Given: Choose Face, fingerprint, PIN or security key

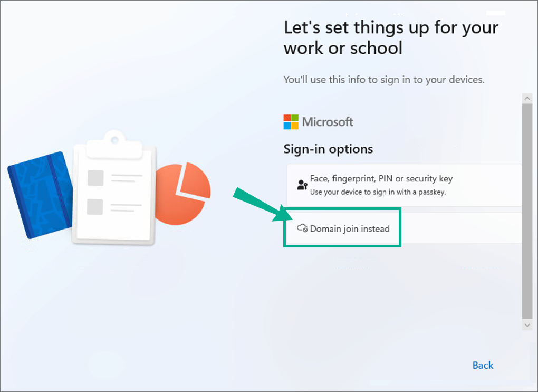Looking at the screenshot, I should (404, 185).
